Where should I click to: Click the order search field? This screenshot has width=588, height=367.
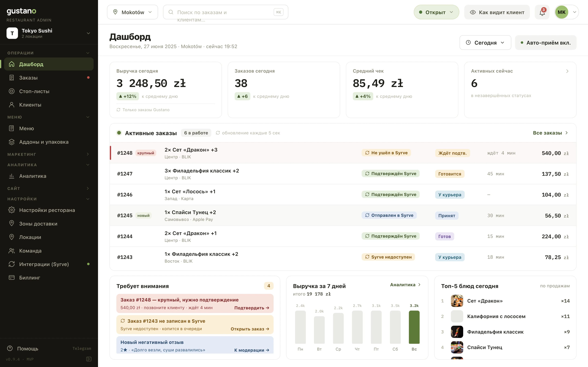point(226,12)
